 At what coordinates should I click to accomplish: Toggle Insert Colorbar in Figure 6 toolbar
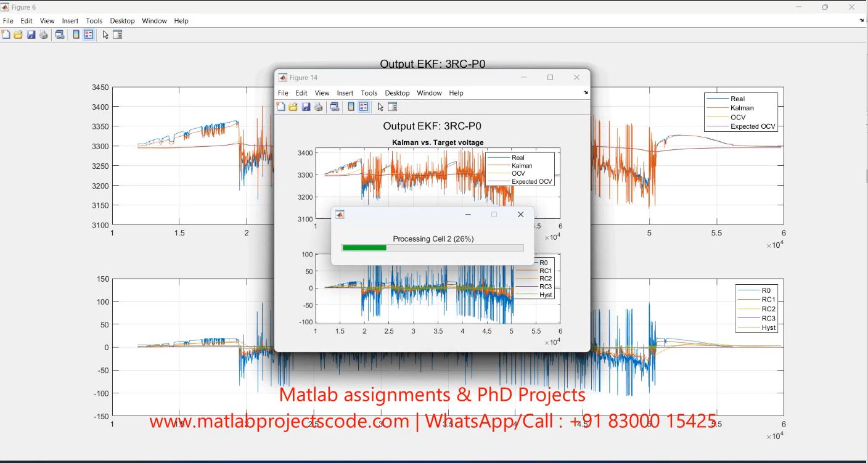pos(76,35)
